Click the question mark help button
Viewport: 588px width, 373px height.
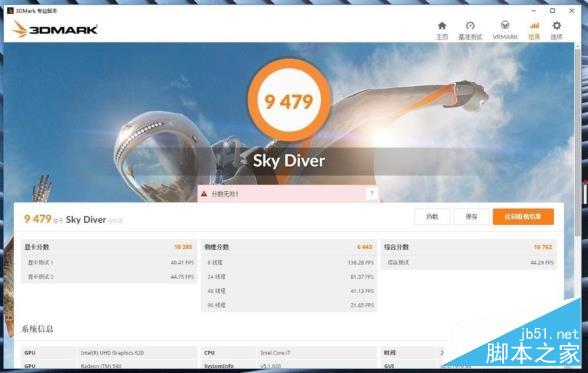tap(372, 194)
